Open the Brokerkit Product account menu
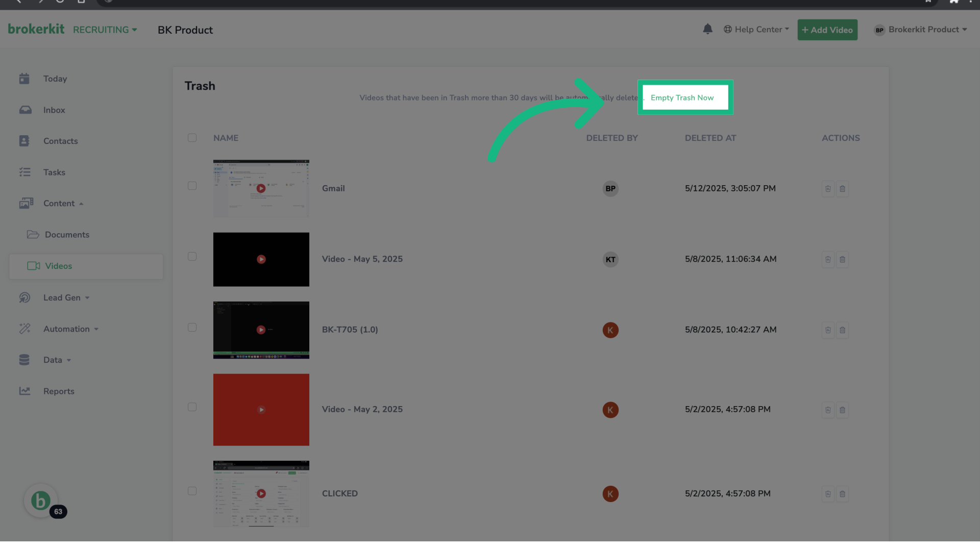The height and width of the screenshot is (551, 980). coord(920,30)
